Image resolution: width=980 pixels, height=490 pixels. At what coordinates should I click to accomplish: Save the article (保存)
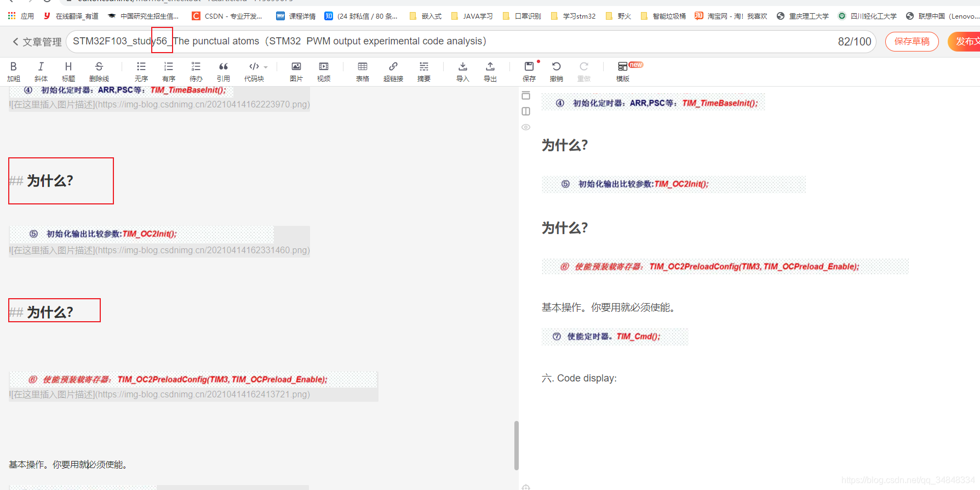point(529,72)
